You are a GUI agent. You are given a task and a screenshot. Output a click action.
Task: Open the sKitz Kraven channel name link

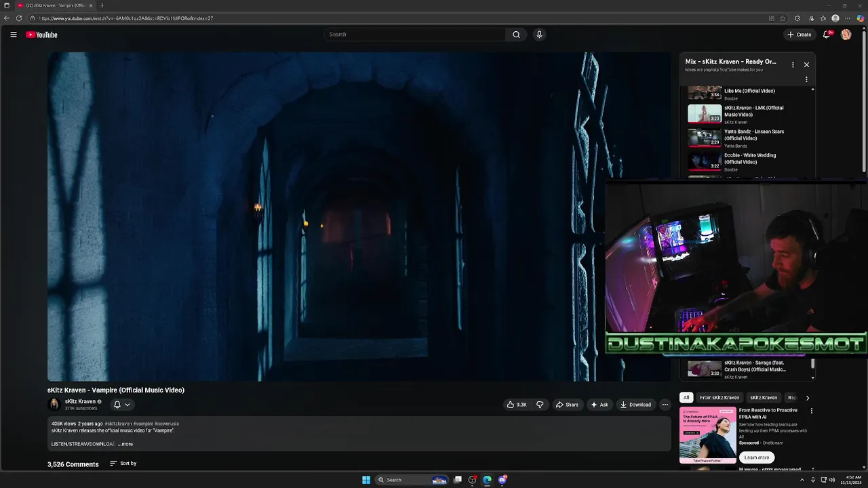tap(80, 401)
